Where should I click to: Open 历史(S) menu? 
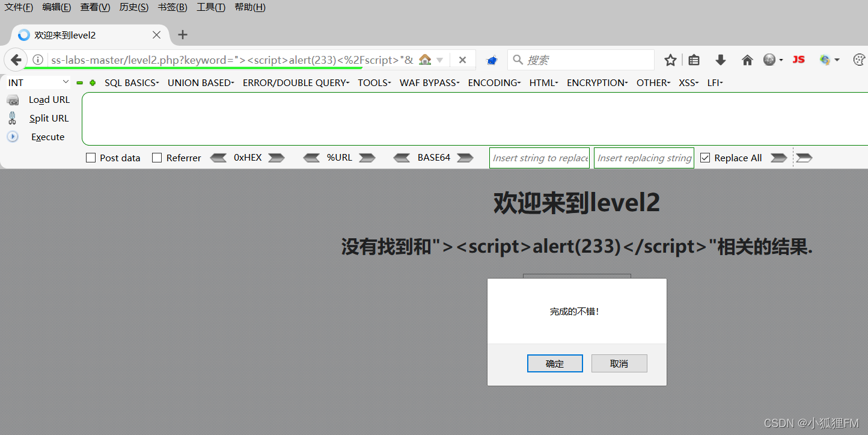point(134,7)
